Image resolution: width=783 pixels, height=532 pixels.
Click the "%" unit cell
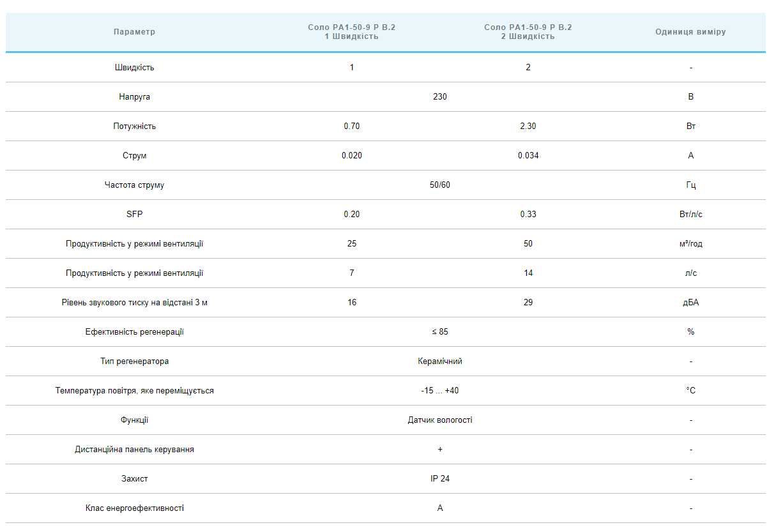tap(691, 332)
